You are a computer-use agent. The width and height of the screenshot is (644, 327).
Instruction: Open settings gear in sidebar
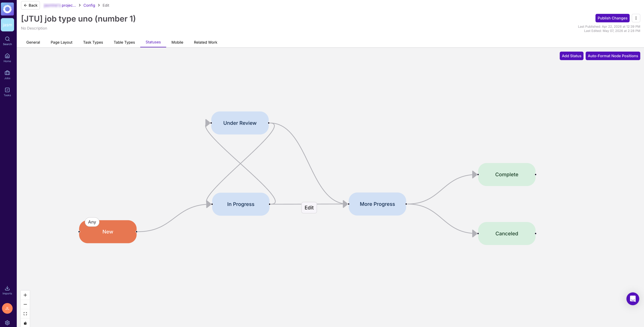pos(7,322)
